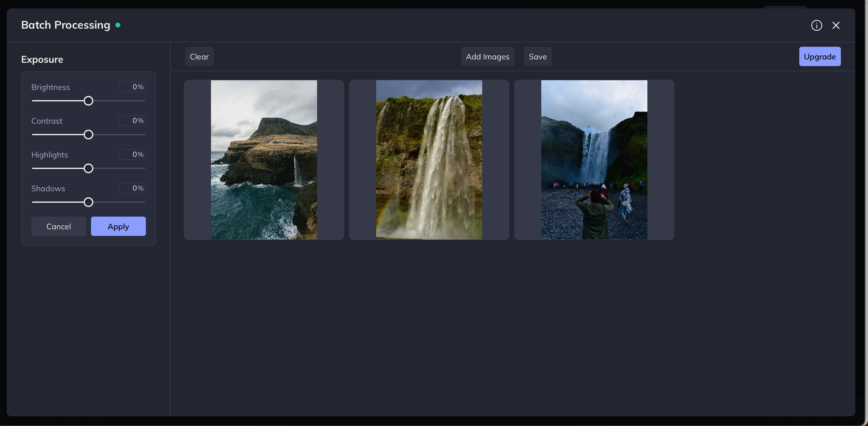Screen dimensions: 868x426
Task: Select the waterfall with tourists thumbnail
Action: (594, 160)
